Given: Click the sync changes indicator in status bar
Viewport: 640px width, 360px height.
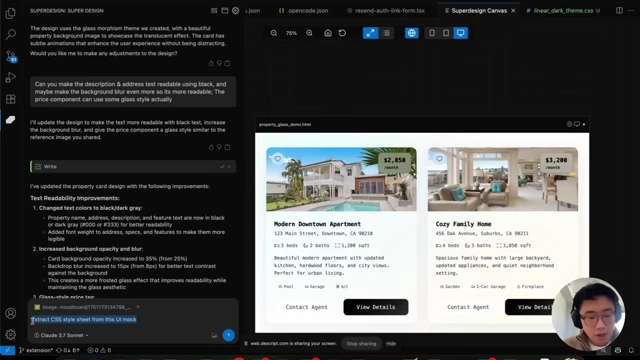Looking at the screenshot, I should [68, 350].
